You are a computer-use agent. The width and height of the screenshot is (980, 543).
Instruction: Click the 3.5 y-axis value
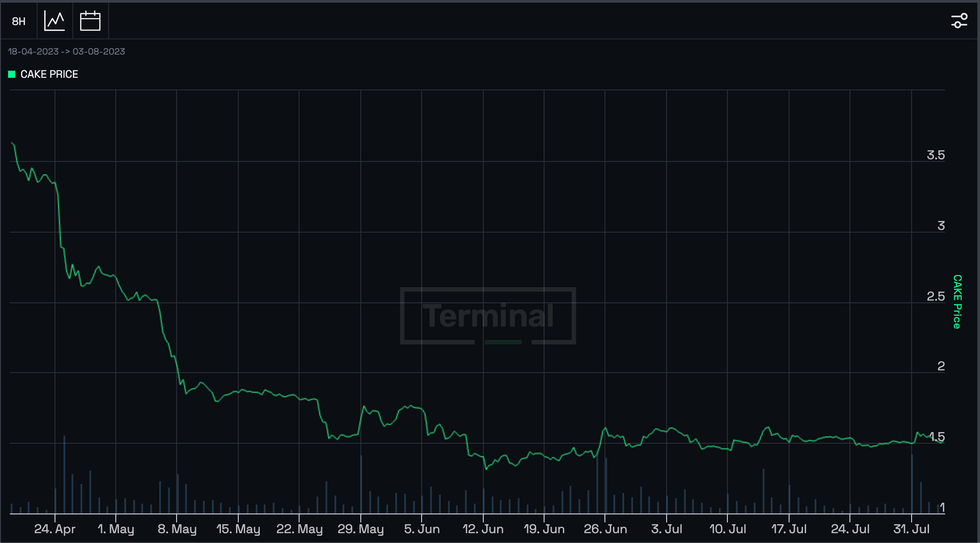(936, 155)
